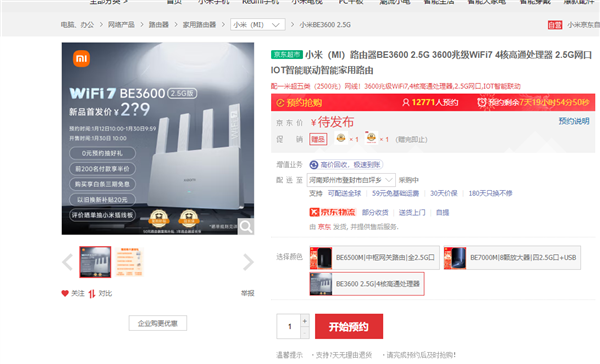Decrease quantity with minus stepper
This screenshot has width=600, height=364.
[305, 333]
